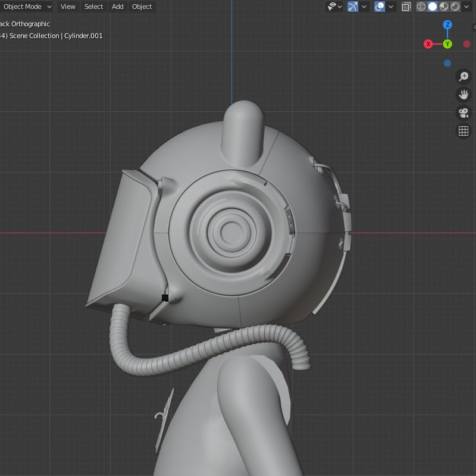
Task: Click the green Y axis on navigation gizmo
Action: tap(447, 44)
